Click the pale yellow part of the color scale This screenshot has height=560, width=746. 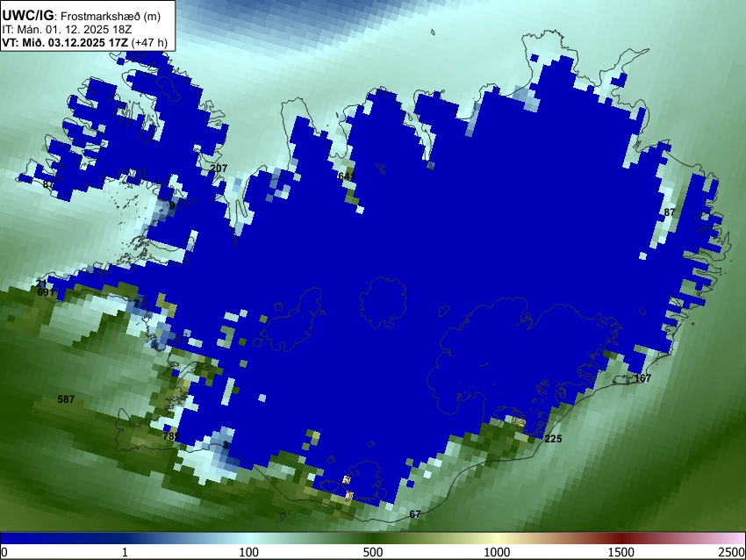(x=496, y=538)
